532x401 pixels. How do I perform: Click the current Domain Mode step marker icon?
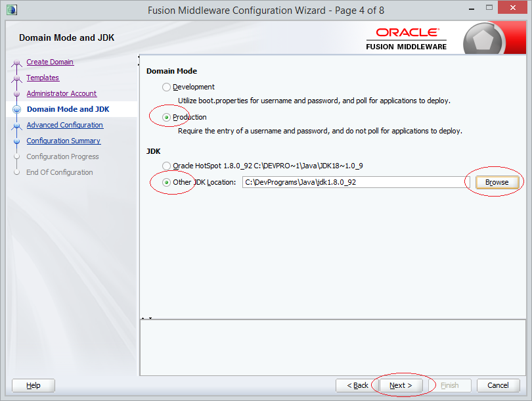point(16,109)
